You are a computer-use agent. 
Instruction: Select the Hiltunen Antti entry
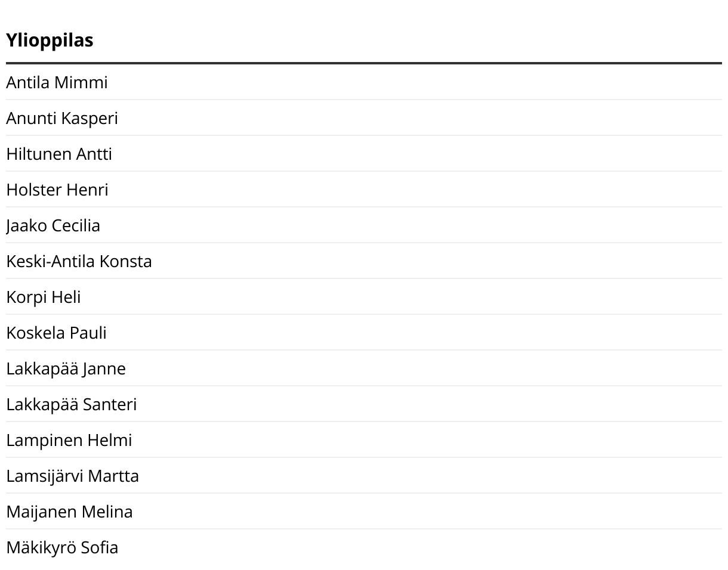tap(59, 154)
